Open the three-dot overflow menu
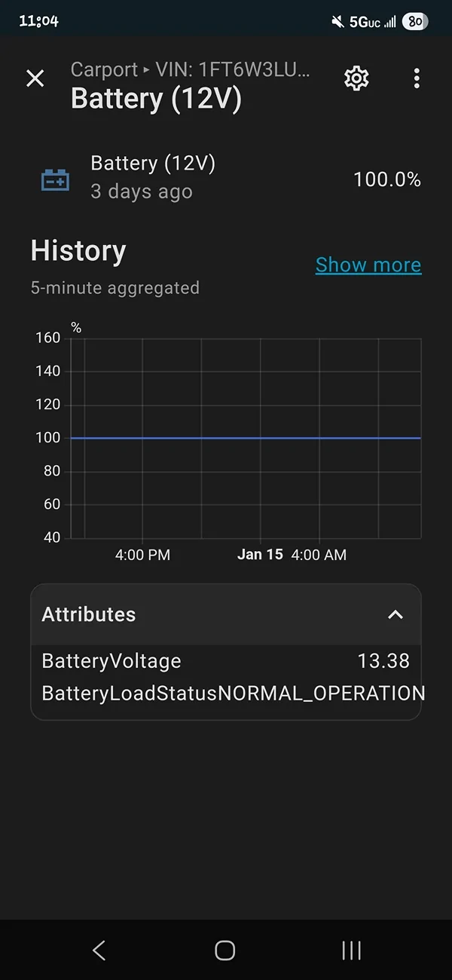The width and height of the screenshot is (452, 980). click(x=417, y=78)
